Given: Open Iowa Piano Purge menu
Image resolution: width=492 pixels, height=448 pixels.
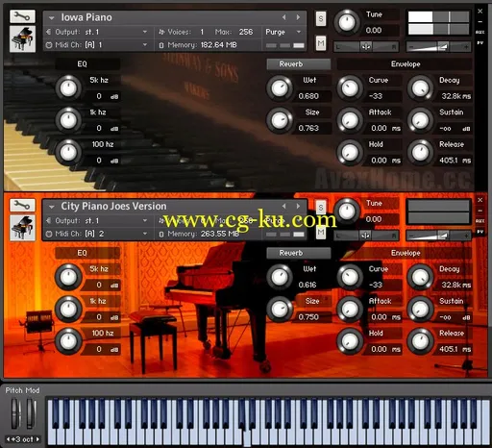Looking at the screenshot, I should 283,32.
